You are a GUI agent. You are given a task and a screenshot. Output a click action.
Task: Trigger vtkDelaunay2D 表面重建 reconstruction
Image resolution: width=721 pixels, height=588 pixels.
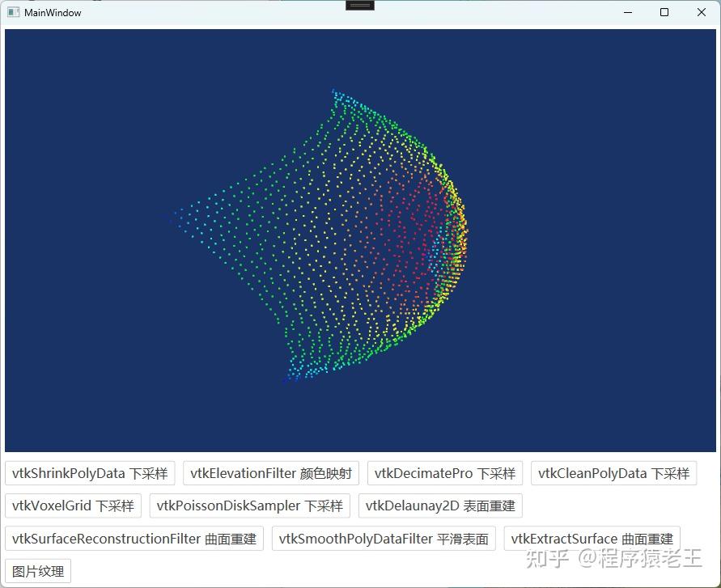pyautogui.click(x=442, y=506)
